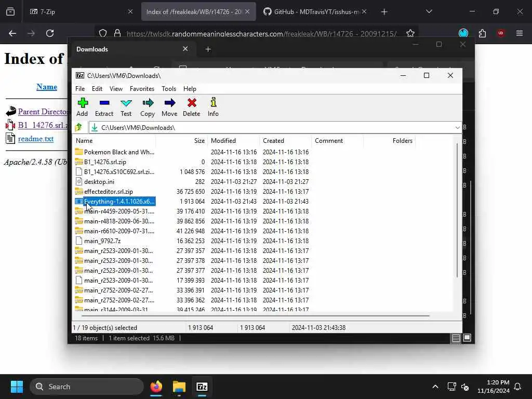The image size is (532, 399).
Task: Open the File menu in 7-Zip
Action: [80, 89]
